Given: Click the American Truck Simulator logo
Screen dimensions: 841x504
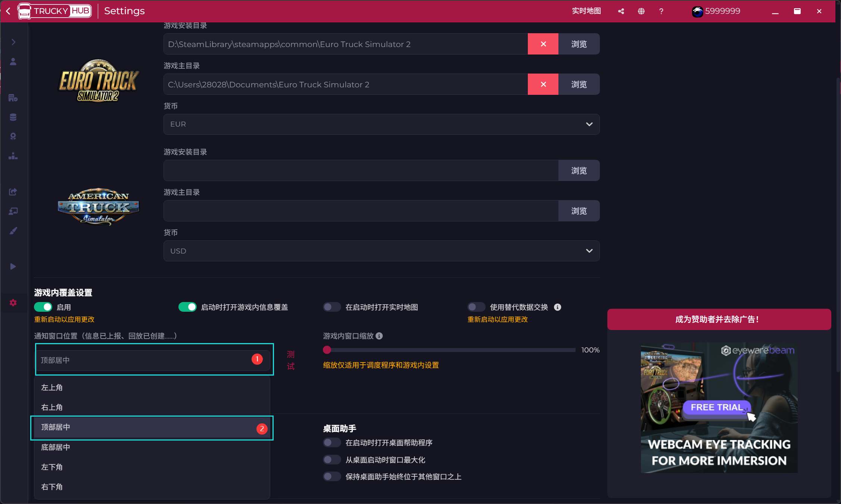Looking at the screenshot, I should coord(99,206).
